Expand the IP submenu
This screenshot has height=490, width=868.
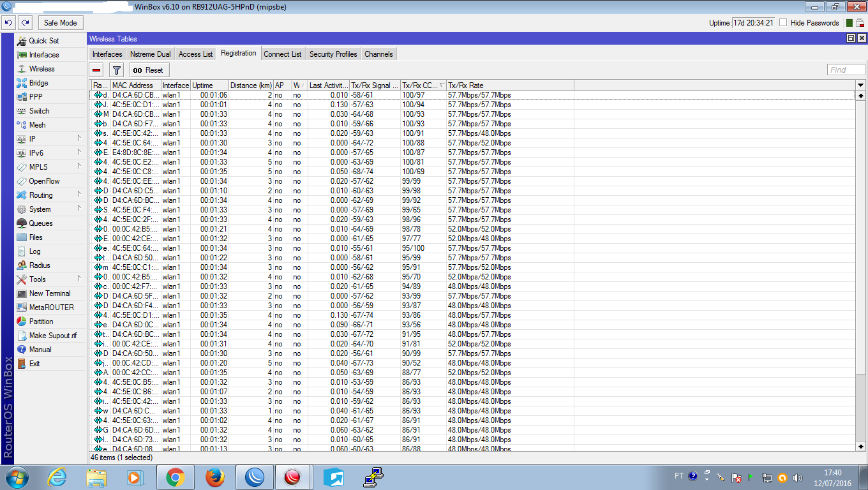[79, 138]
